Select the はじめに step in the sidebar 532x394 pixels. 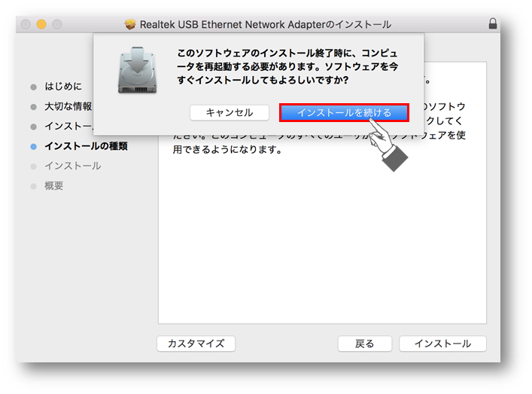point(63,87)
